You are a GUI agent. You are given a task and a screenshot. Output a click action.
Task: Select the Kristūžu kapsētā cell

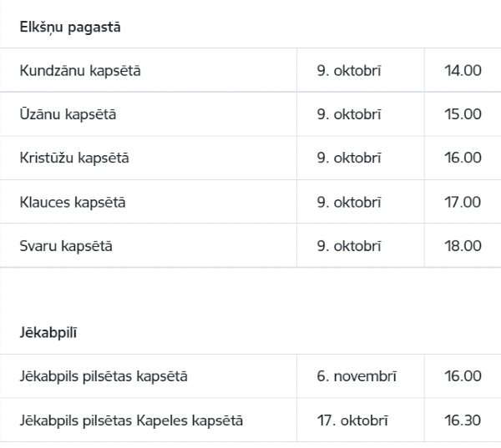pyautogui.click(x=149, y=158)
